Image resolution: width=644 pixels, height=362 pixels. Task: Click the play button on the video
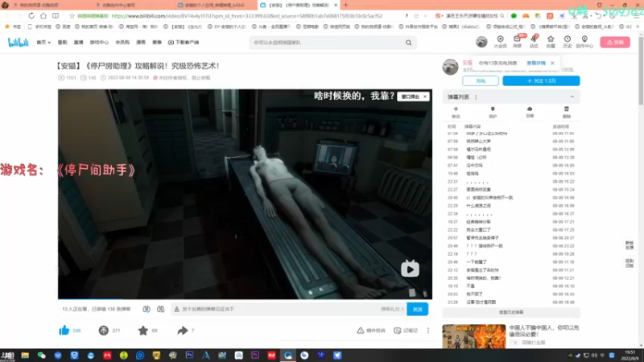410,269
